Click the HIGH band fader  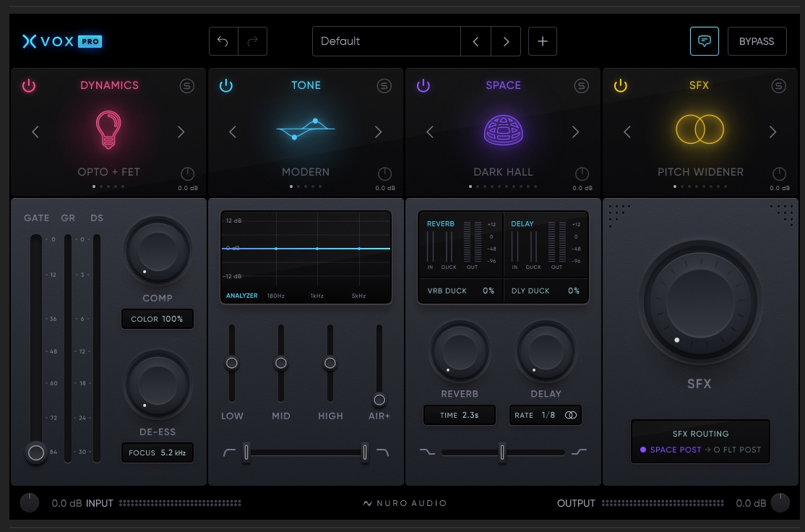coord(330,363)
